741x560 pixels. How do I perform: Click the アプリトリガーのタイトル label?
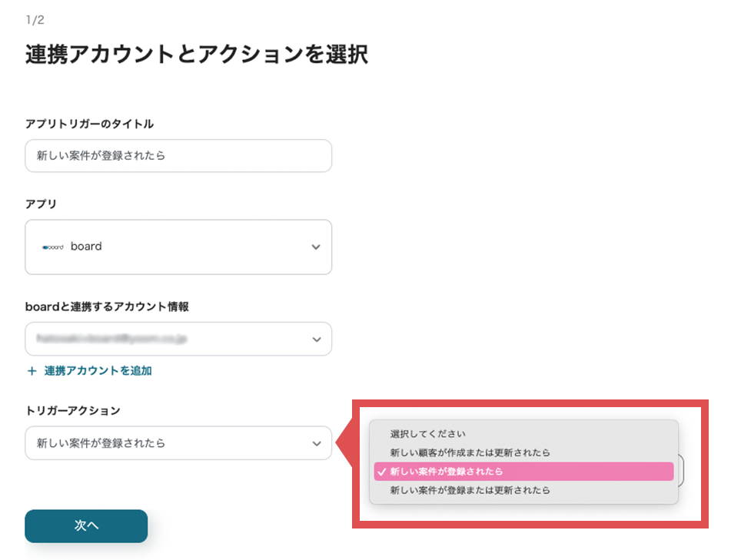click(89, 124)
